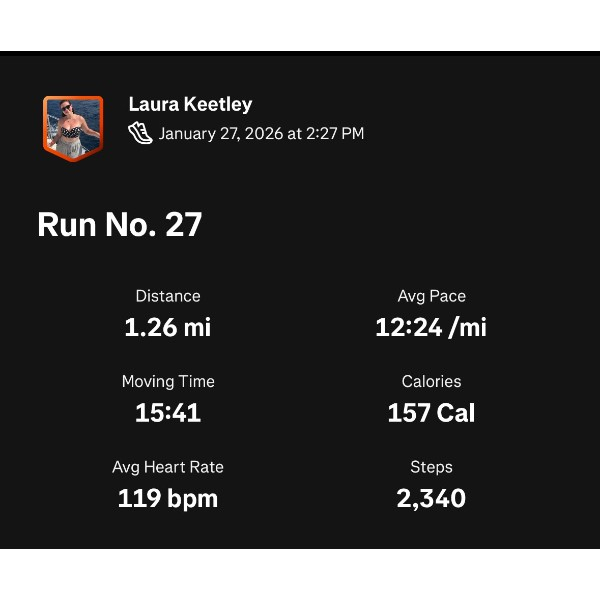Open Laura Keetley's profile picture
Image resolution: width=600 pixels, height=600 pixels.
(72, 127)
